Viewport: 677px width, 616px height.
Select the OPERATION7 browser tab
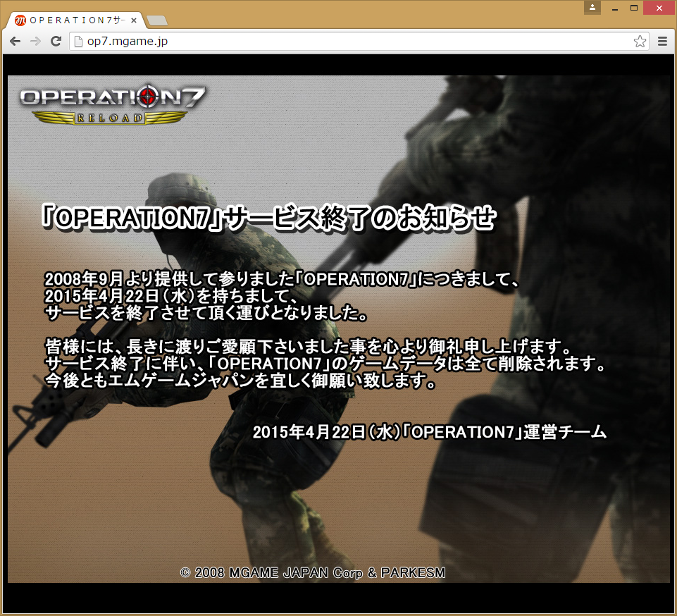click(x=76, y=20)
